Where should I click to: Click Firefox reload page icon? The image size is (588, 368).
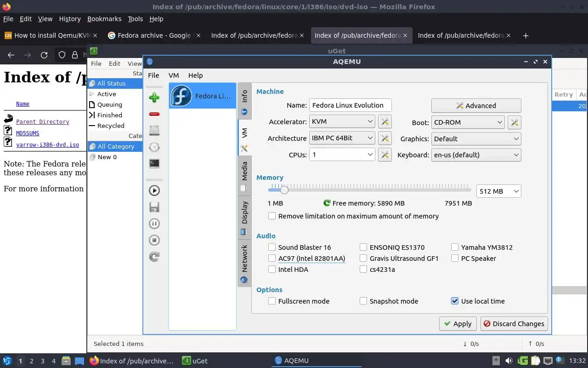pyautogui.click(x=44, y=55)
